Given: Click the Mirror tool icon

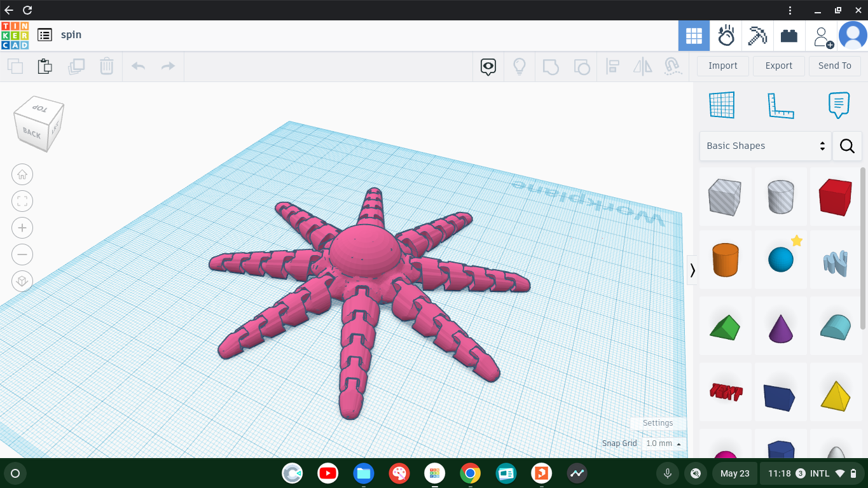Looking at the screenshot, I should pos(643,67).
